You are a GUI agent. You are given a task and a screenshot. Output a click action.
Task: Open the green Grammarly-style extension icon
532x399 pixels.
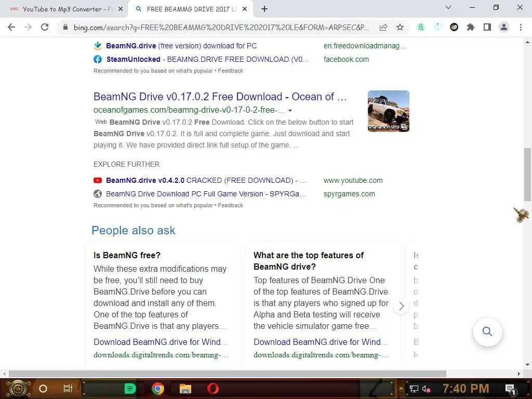[421, 27]
